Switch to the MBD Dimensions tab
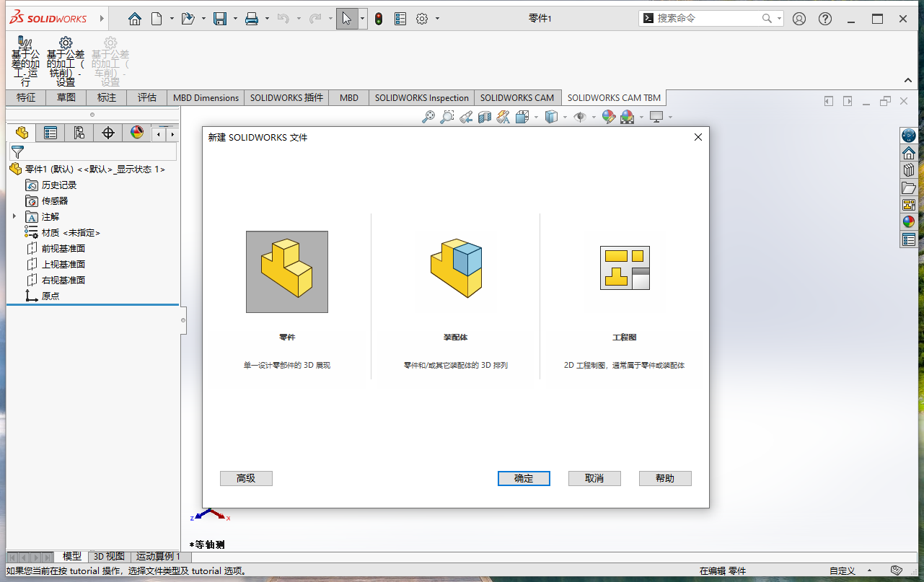Image resolution: width=924 pixels, height=582 pixels. tap(206, 97)
